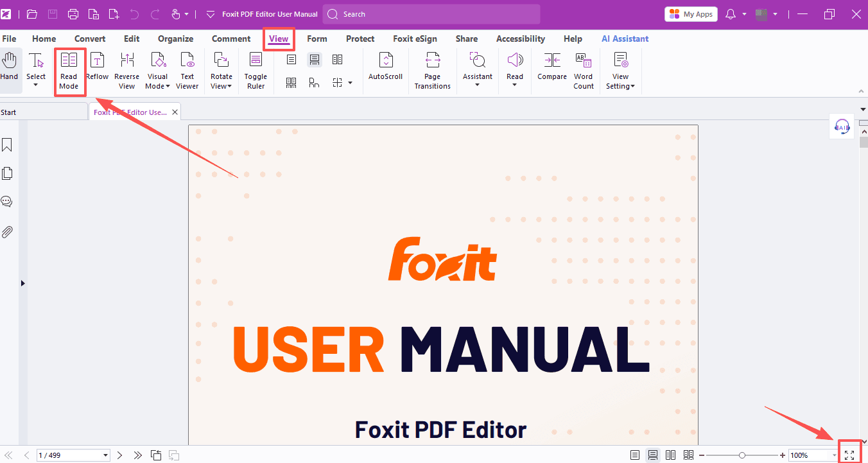Toggle ribbon Separate Cover Page option

coord(314,82)
